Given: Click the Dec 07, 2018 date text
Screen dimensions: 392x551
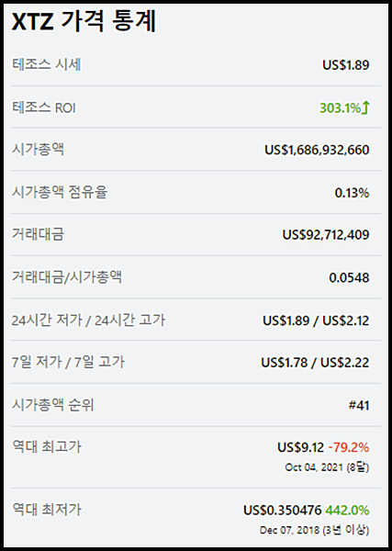Looking at the screenshot, I should (x=290, y=530).
